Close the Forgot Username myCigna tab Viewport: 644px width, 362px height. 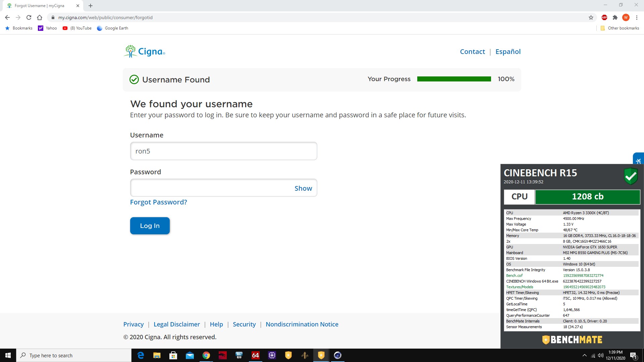click(x=78, y=6)
